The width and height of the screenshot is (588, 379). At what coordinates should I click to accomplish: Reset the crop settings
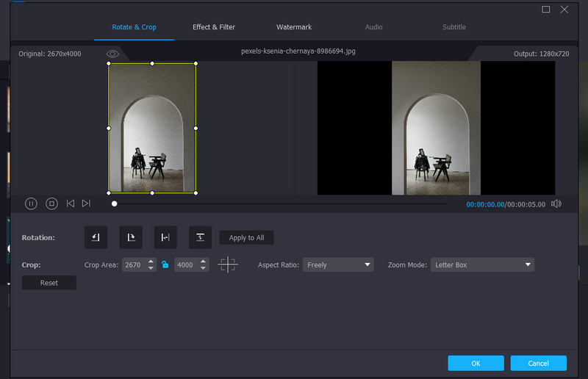49,283
